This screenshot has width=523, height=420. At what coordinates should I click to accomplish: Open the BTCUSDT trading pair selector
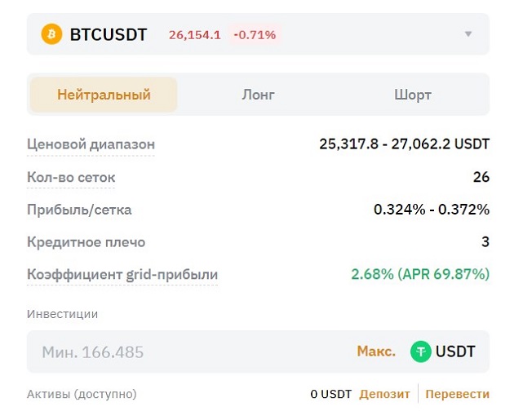(x=108, y=34)
